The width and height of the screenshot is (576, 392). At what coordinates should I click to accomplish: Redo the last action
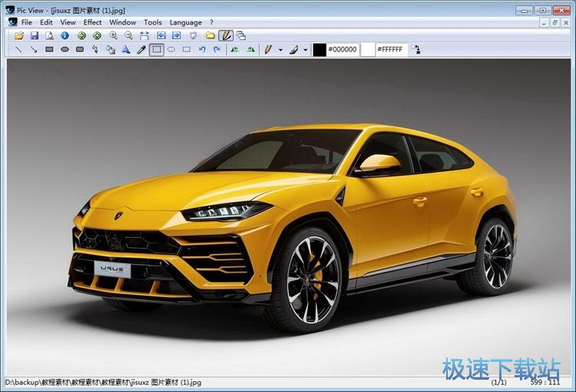click(x=217, y=49)
